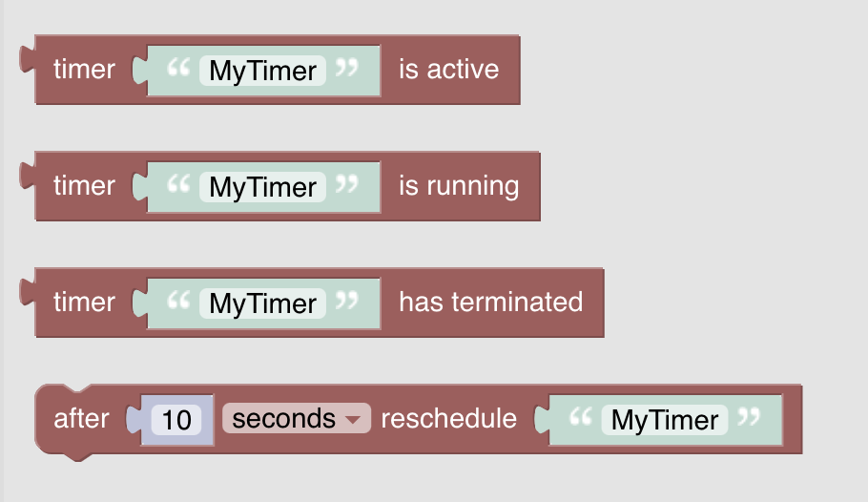Edit MyTimer text in is running block
Viewport: 868px width, 502px height.
pos(262,187)
